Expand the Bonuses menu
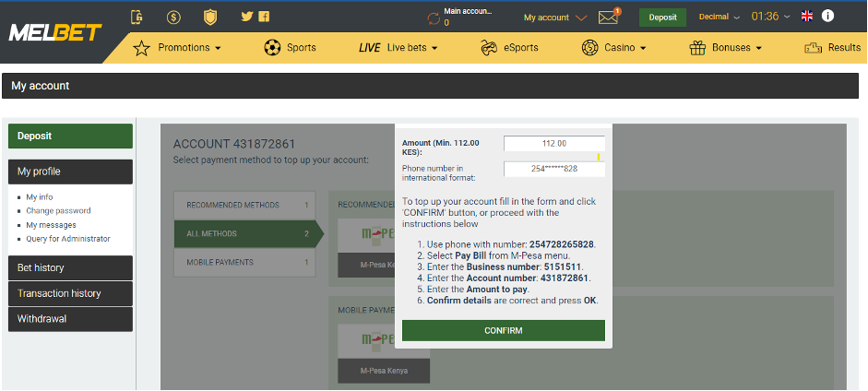Viewport: 868px width, 391px height. point(737,48)
